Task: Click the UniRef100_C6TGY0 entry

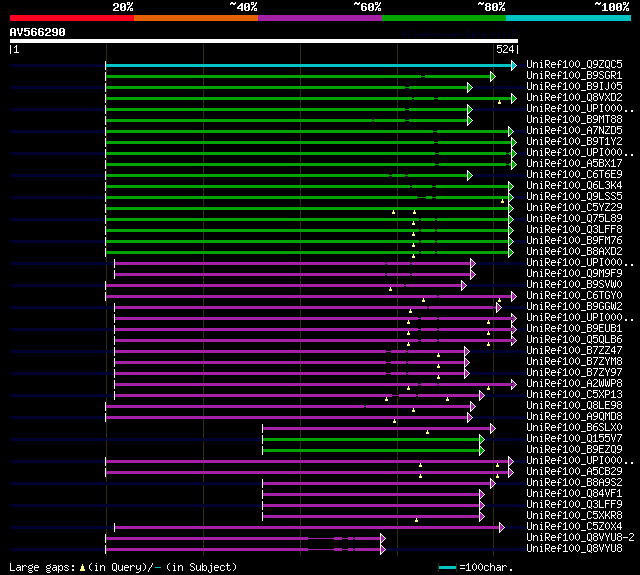Action: coord(574,296)
